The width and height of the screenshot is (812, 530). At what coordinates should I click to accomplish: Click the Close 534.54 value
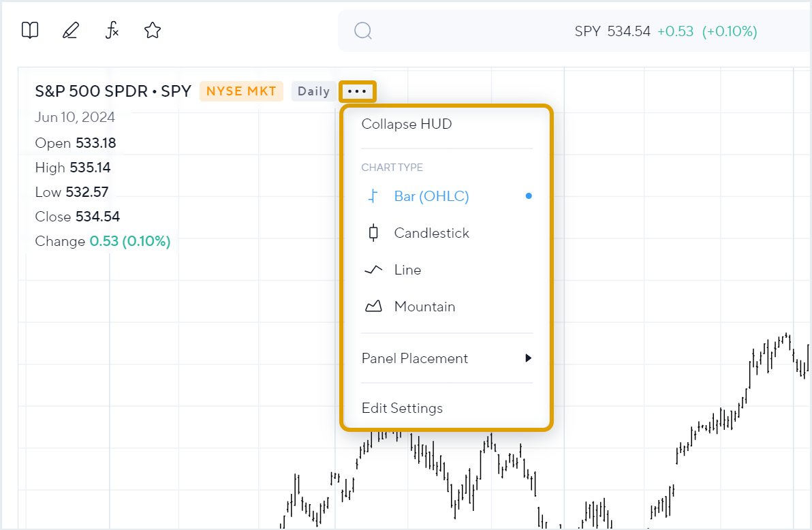pos(77,217)
